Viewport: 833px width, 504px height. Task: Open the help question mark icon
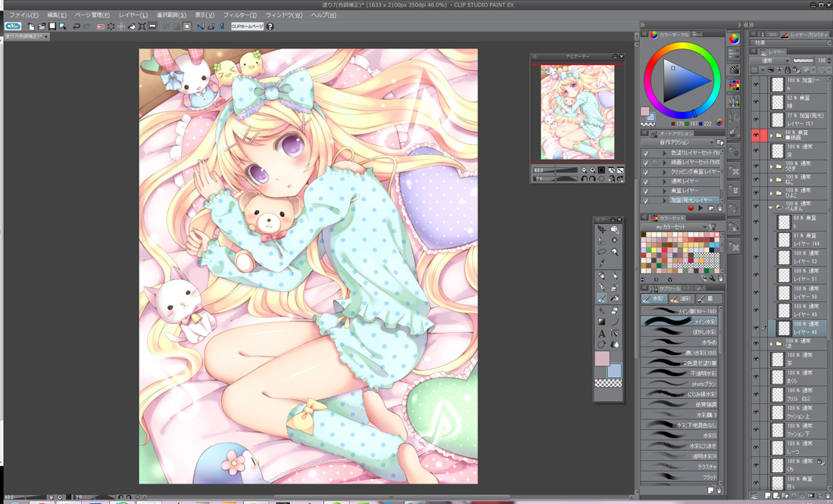click(x=270, y=26)
